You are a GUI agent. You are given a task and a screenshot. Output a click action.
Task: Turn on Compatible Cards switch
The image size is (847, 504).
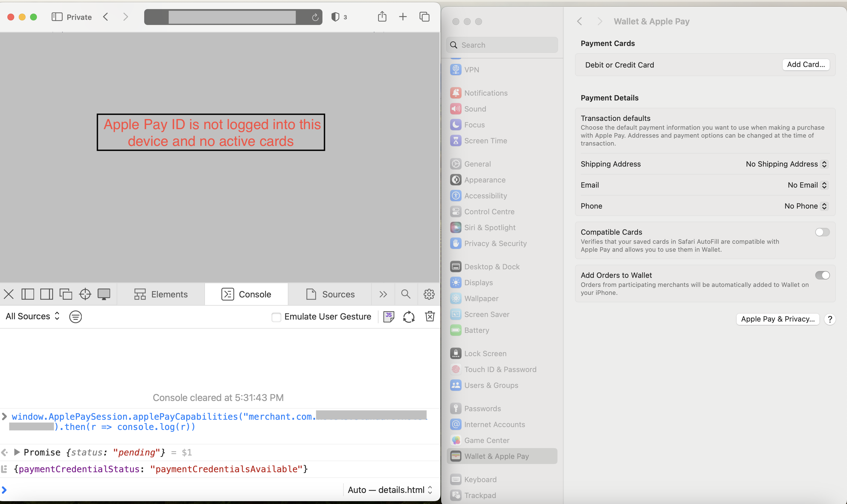click(822, 232)
